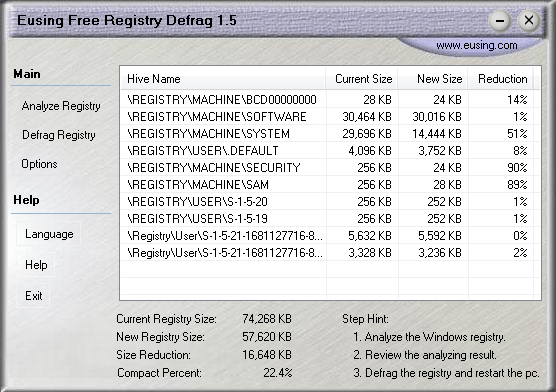Click the Analyze Registry button
The width and height of the screenshot is (556, 392).
[x=61, y=106]
